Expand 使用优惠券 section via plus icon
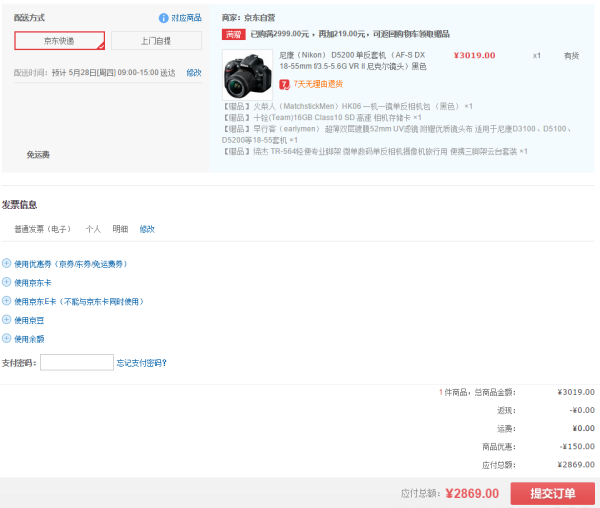 (x=7, y=263)
